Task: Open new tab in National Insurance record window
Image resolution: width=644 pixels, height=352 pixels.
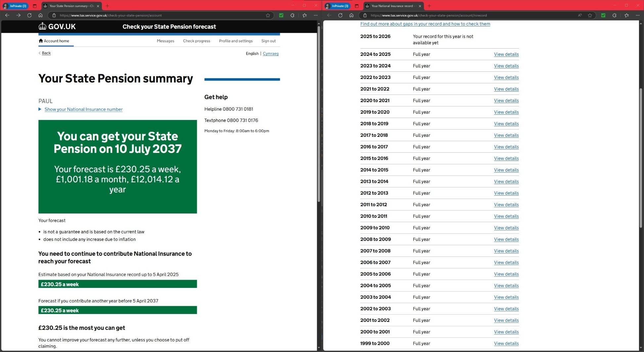Action: pyautogui.click(x=429, y=6)
